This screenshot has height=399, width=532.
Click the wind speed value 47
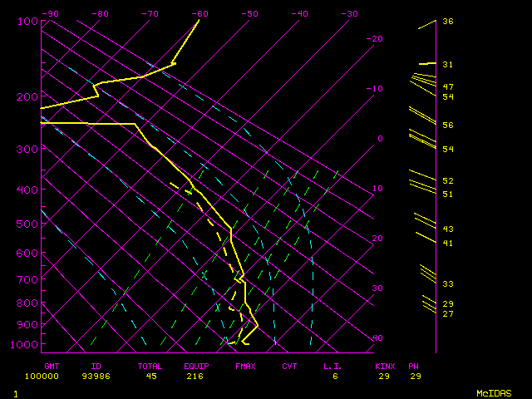coord(447,87)
